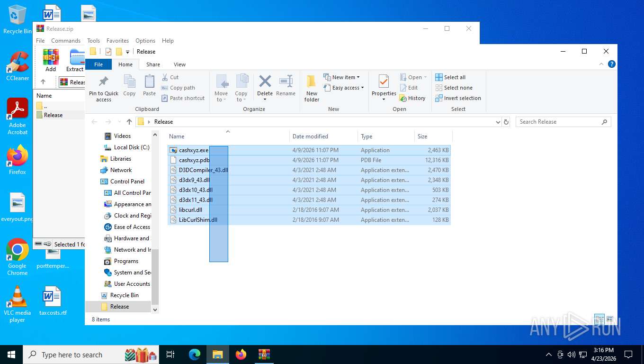This screenshot has width=644, height=364.
Task: Sort by the Date modified column
Action: tap(324, 136)
